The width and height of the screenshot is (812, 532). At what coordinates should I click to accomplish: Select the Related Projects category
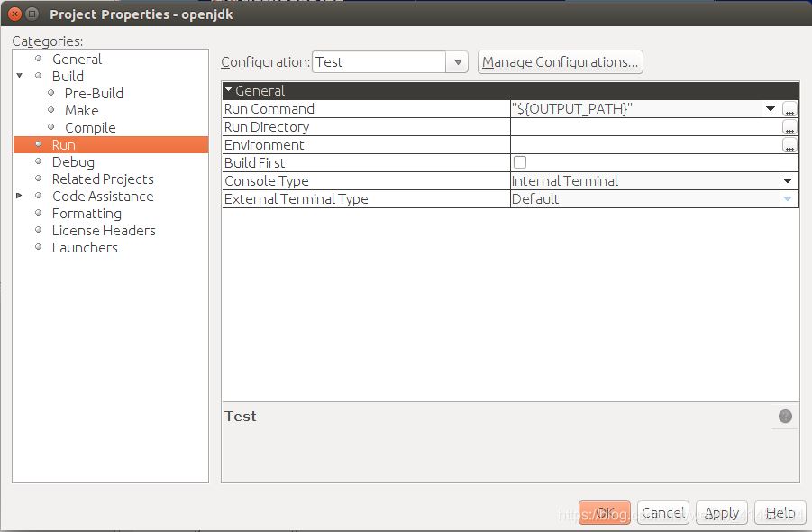(x=103, y=179)
